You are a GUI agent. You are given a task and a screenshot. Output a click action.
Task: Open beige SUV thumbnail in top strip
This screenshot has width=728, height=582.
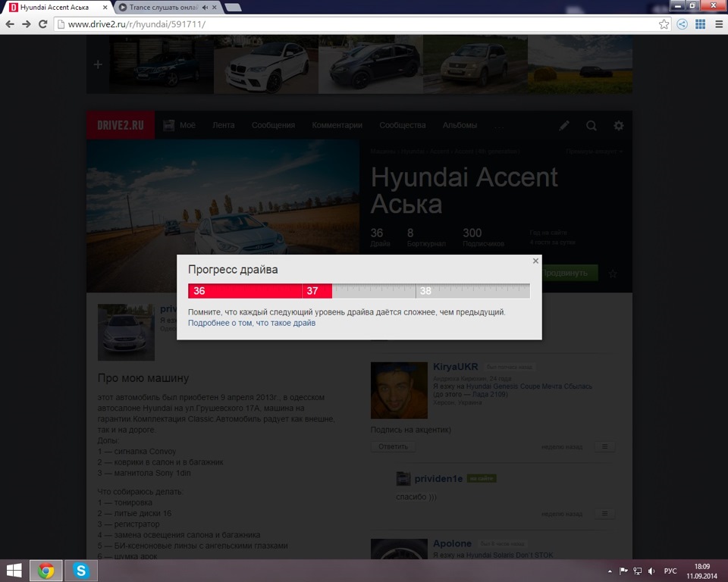[x=475, y=64]
